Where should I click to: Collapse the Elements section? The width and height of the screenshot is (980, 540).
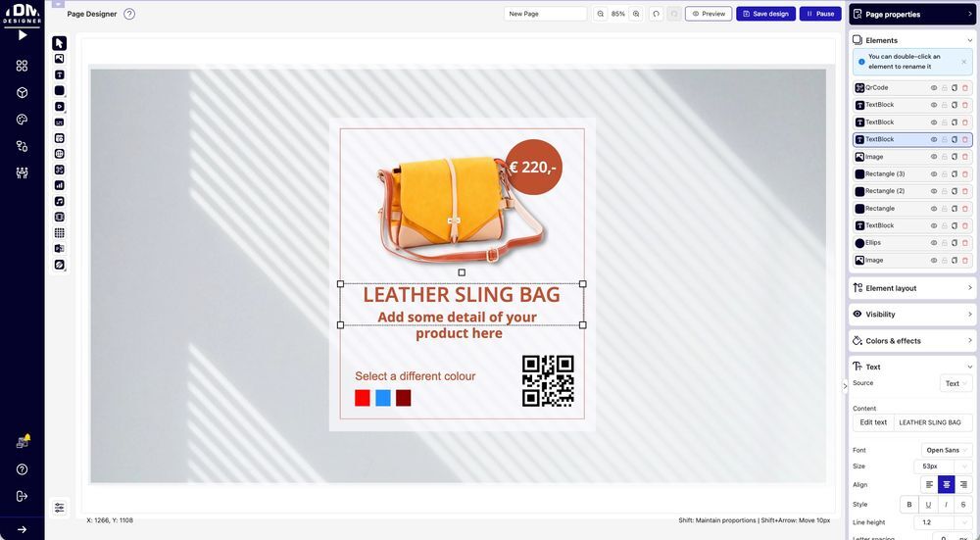tap(911, 40)
